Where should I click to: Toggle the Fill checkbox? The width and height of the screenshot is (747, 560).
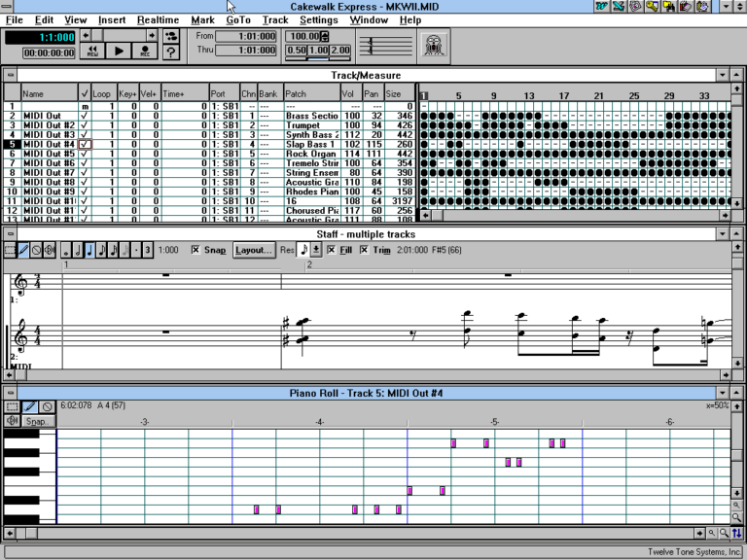332,250
